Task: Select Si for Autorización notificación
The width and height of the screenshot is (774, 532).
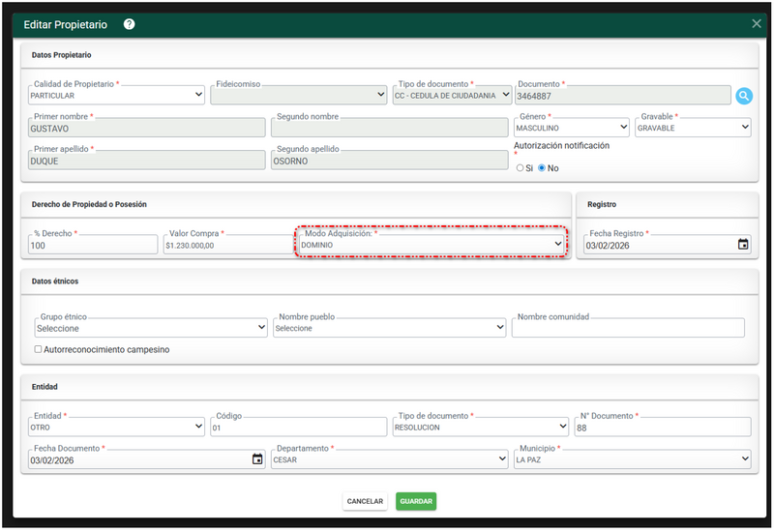Action: tap(520, 168)
